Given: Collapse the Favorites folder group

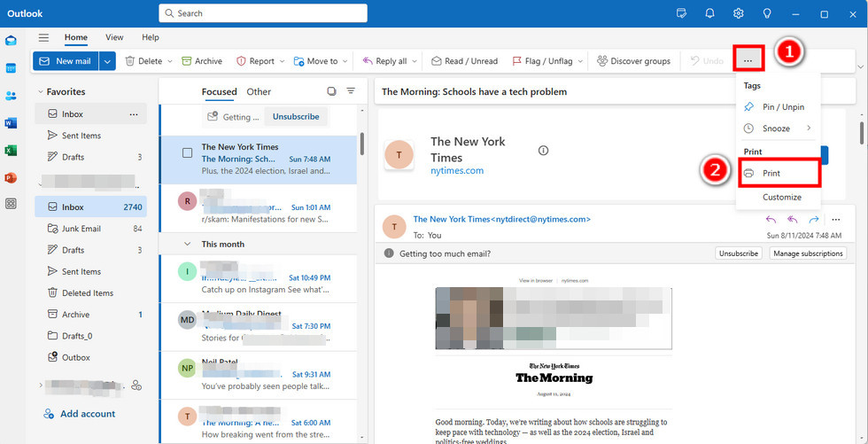Looking at the screenshot, I should [x=41, y=91].
